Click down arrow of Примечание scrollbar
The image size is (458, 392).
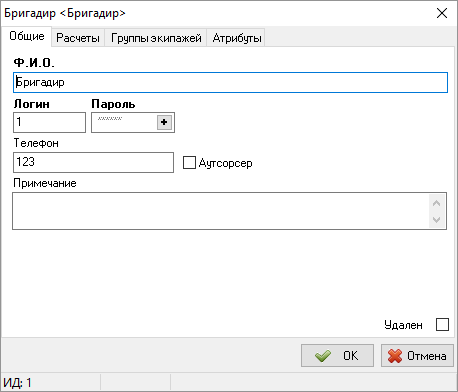(437, 220)
